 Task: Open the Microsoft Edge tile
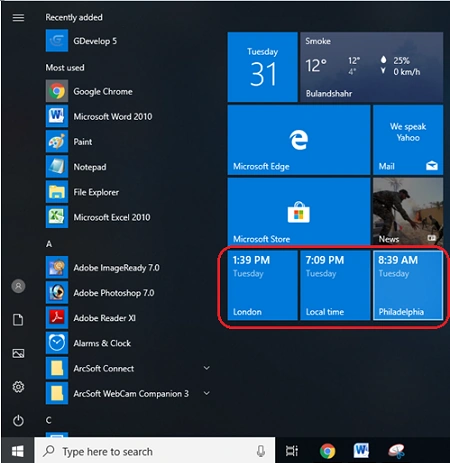click(x=299, y=140)
